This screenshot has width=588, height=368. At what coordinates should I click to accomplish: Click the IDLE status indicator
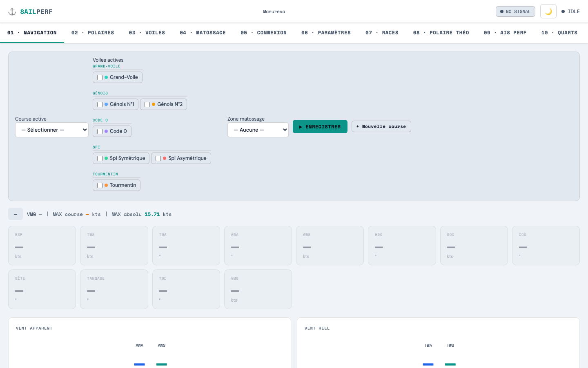click(570, 11)
